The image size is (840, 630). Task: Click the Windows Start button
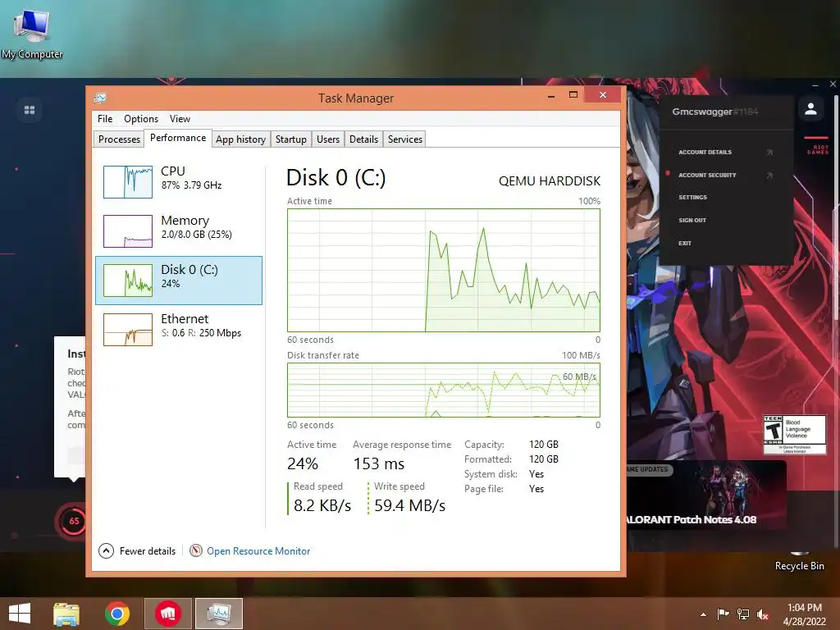[x=20, y=614]
